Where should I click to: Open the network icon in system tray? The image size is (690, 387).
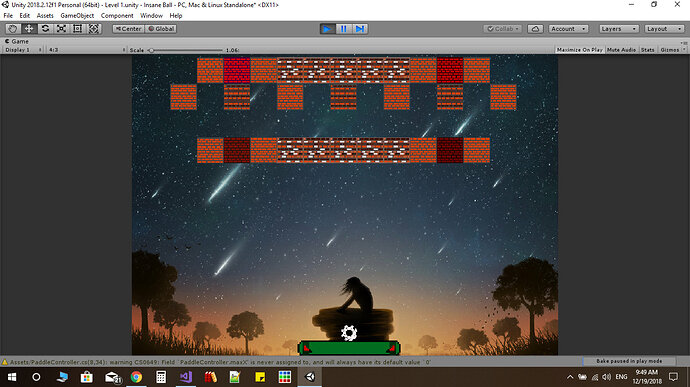click(595, 377)
